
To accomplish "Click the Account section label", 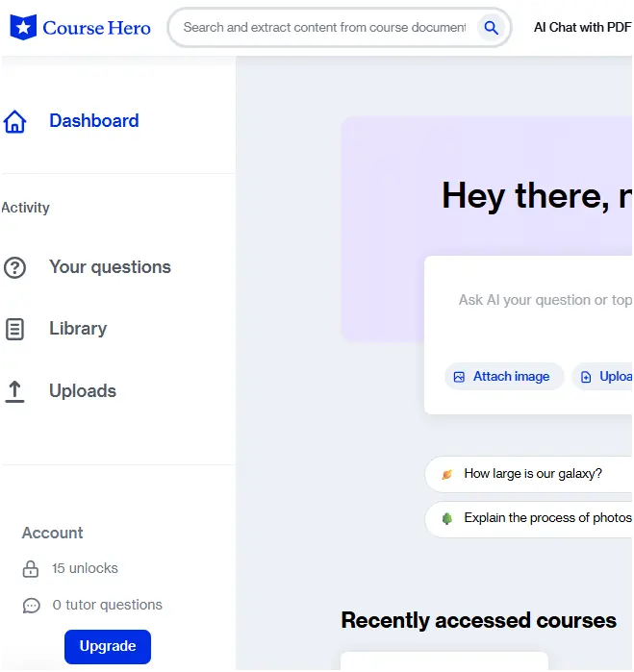I will (53, 534).
